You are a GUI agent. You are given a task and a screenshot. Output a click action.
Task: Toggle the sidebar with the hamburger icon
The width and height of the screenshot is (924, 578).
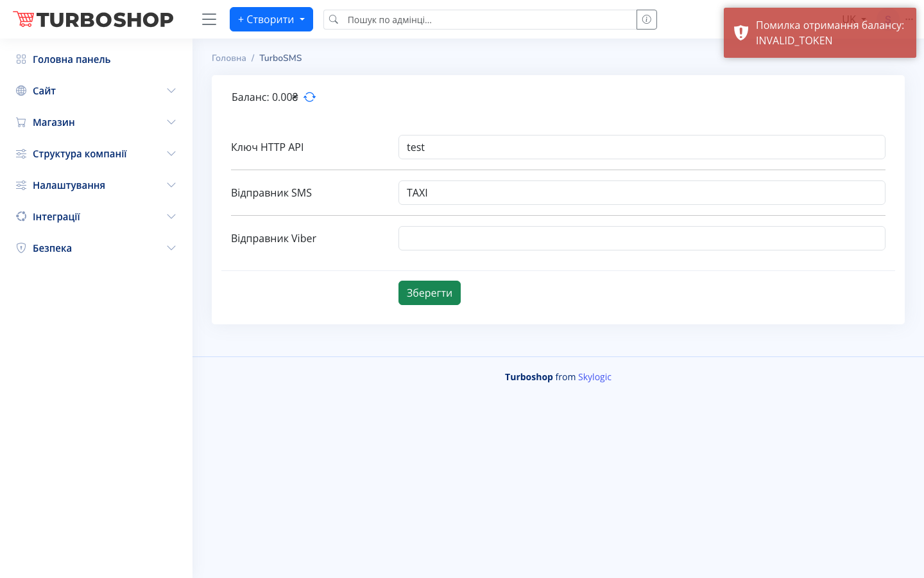pyautogui.click(x=209, y=19)
